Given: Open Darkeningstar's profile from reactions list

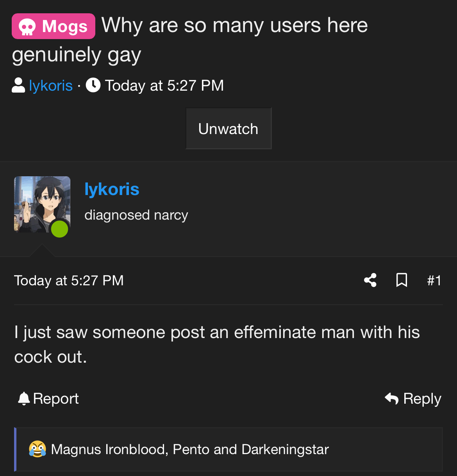Looking at the screenshot, I should tap(285, 449).
